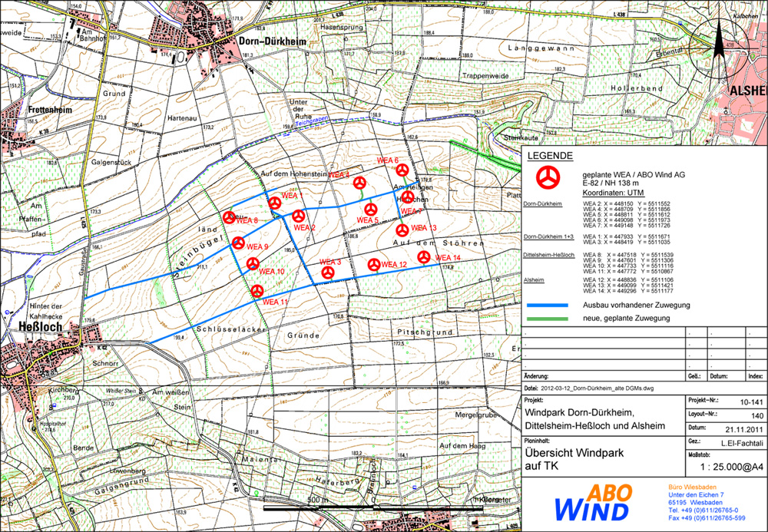Click the blue line legend sample

(548, 305)
